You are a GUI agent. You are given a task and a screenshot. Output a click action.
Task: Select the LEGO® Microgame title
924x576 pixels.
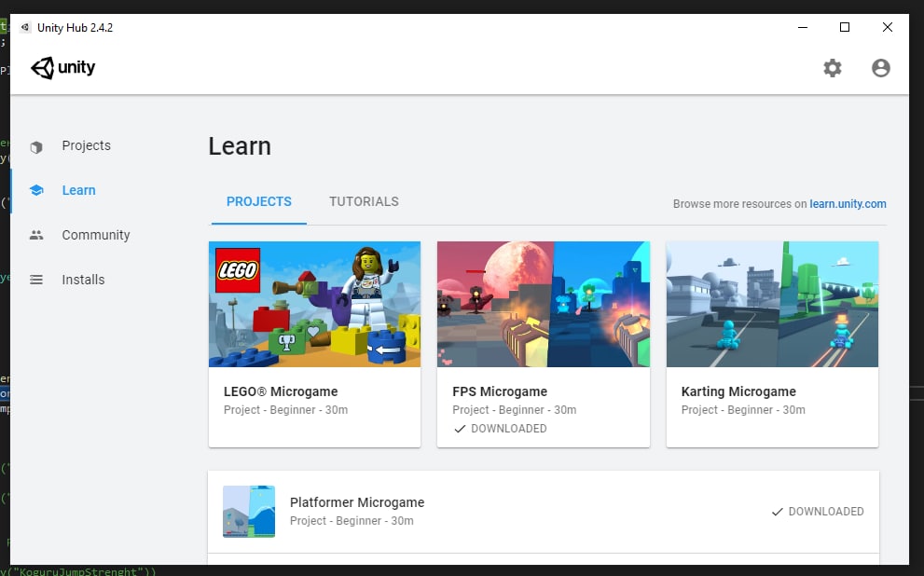click(281, 391)
